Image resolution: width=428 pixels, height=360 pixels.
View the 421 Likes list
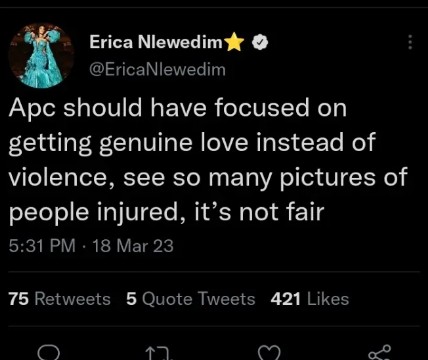tap(310, 299)
